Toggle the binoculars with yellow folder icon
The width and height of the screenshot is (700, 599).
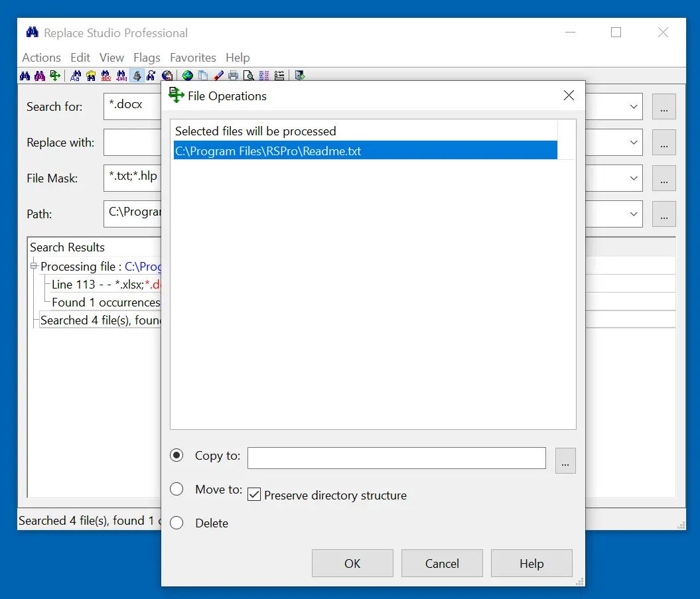point(91,76)
